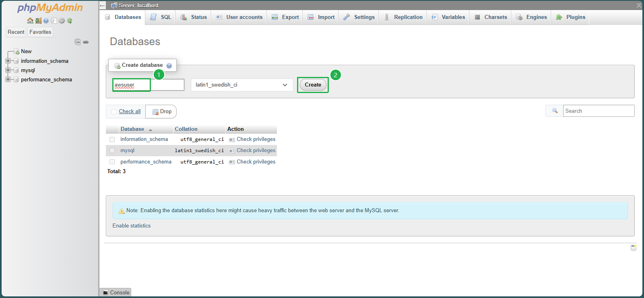Check privileges for performance_schema
The height and width of the screenshot is (298, 644).
[x=256, y=162]
